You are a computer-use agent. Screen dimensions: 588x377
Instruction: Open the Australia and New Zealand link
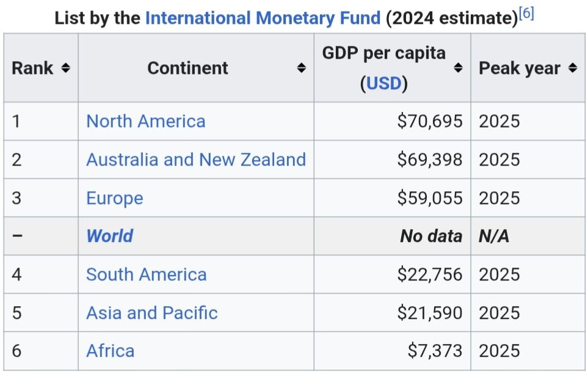pyautogui.click(x=195, y=159)
